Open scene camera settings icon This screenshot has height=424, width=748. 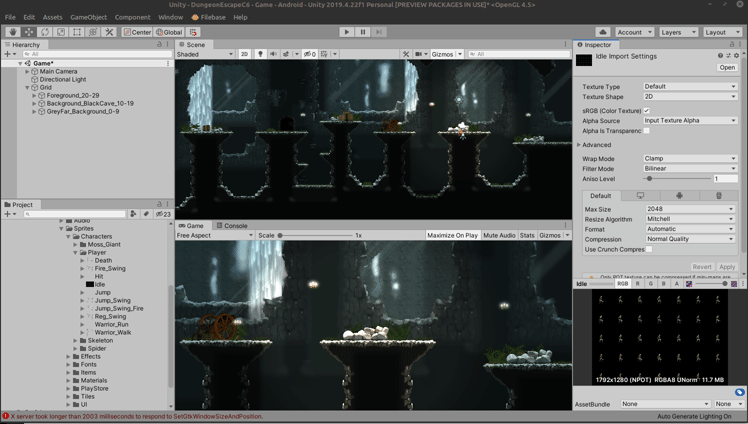click(418, 54)
